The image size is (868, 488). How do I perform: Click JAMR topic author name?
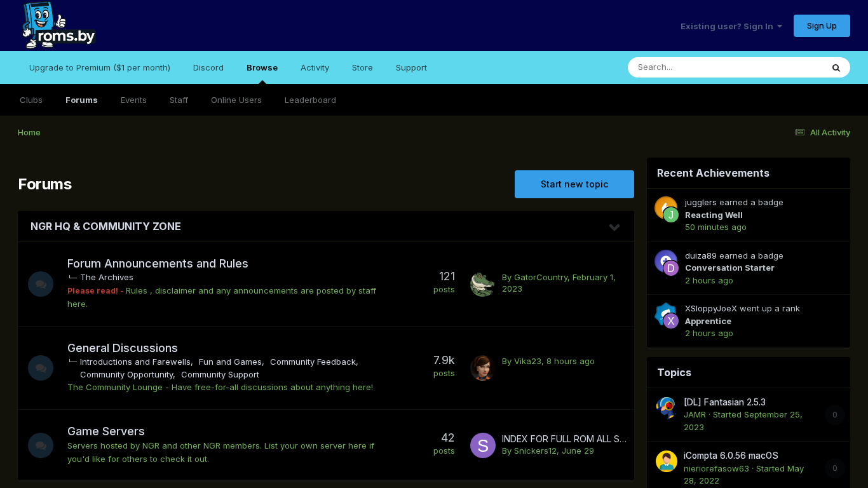695,414
